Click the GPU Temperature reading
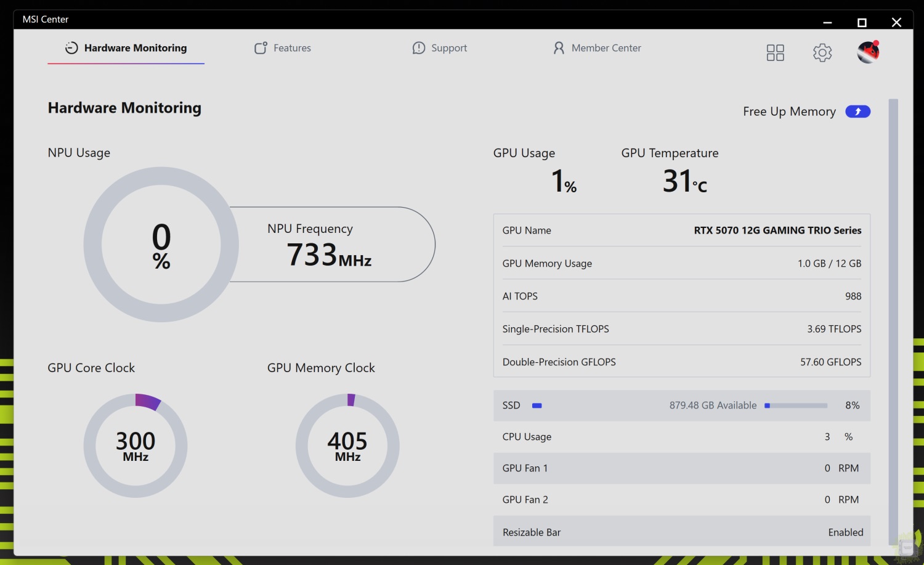The width and height of the screenshot is (924, 565). point(684,181)
